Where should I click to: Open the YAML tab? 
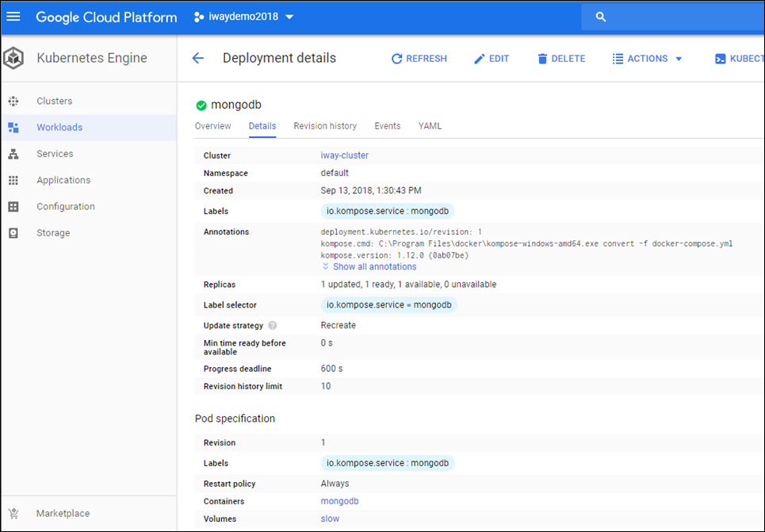point(430,126)
